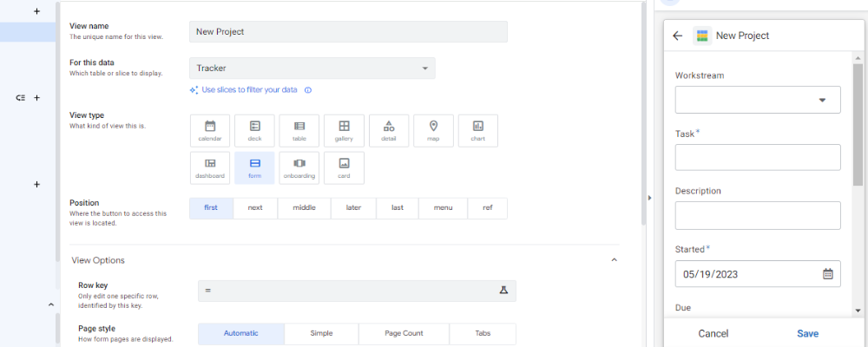The width and height of the screenshot is (868, 347).
Task: Select the card view type
Action: 344,167
